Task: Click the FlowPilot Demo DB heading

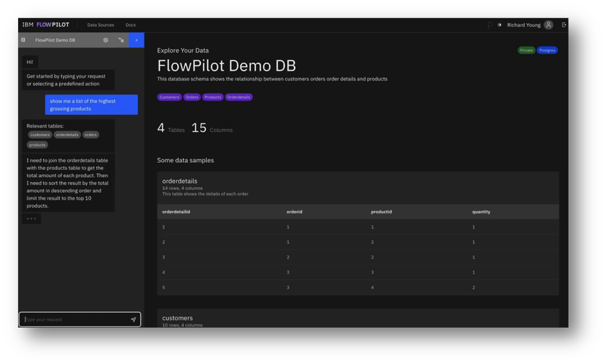Action: [226, 65]
